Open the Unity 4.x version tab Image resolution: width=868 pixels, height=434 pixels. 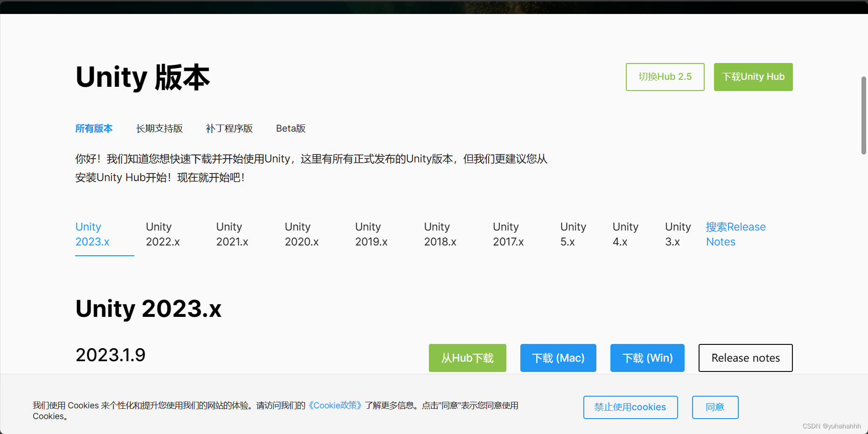pos(625,234)
